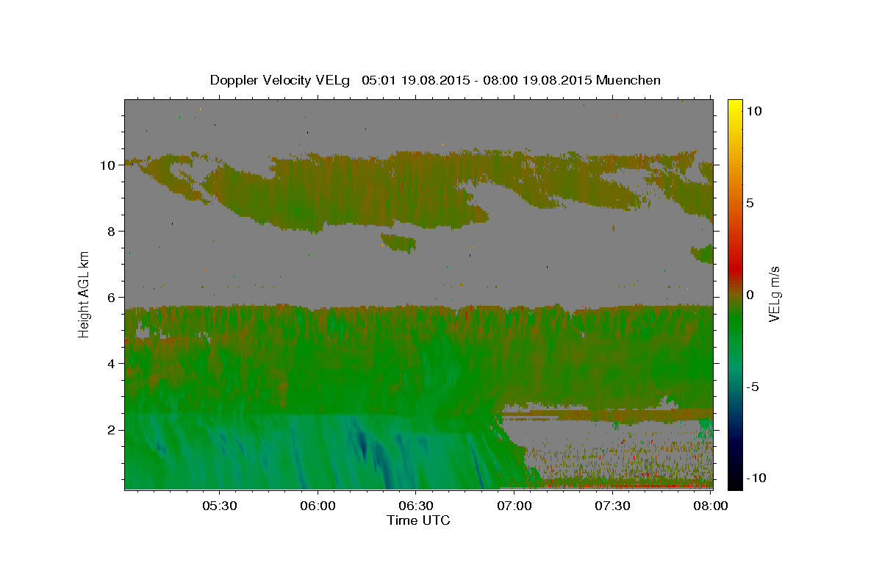Click the yellow top of the colorbar

point(734,104)
